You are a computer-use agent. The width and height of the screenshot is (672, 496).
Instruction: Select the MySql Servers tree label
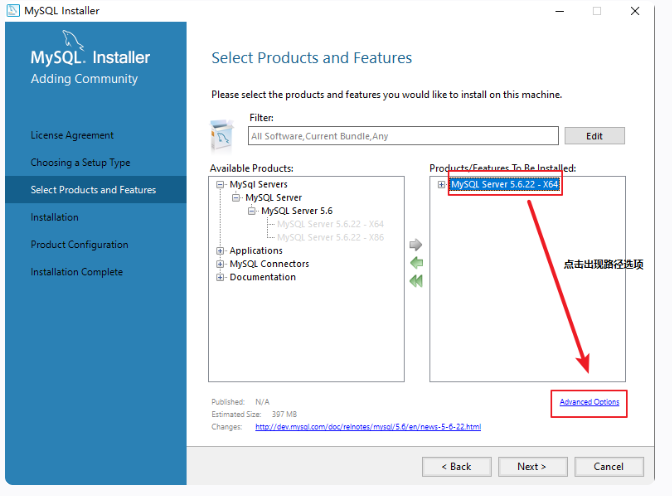[258, 185]
